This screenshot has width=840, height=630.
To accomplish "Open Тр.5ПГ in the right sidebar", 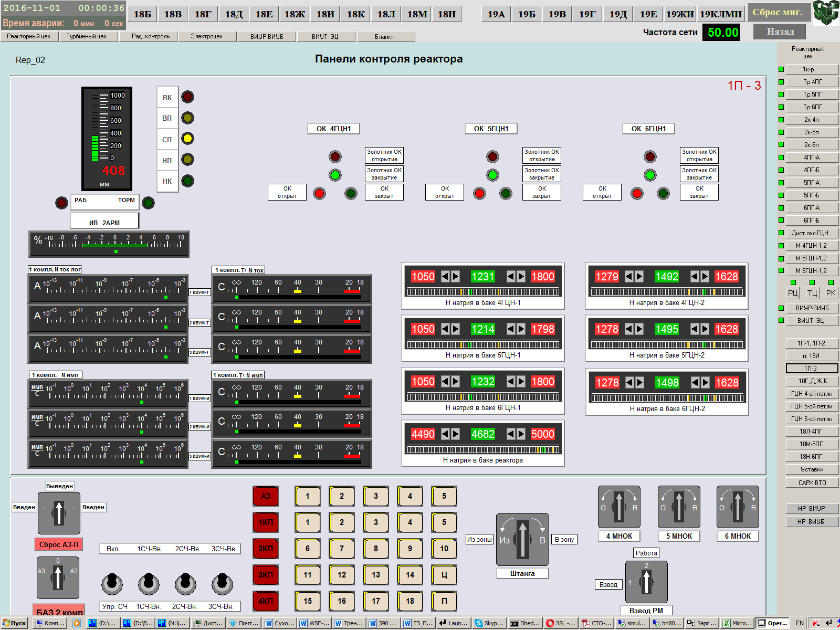I will tap(812, 94).
